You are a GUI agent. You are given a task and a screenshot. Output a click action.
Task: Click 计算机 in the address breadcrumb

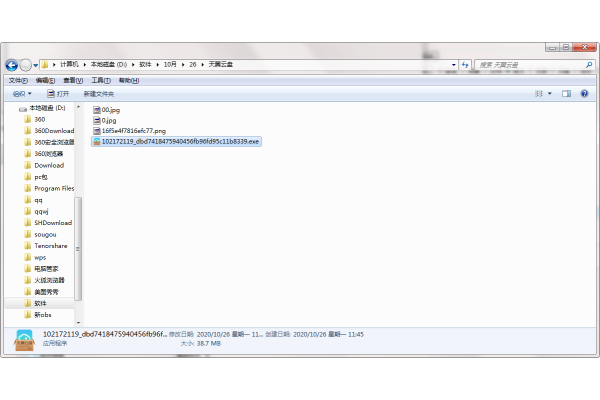69,65
